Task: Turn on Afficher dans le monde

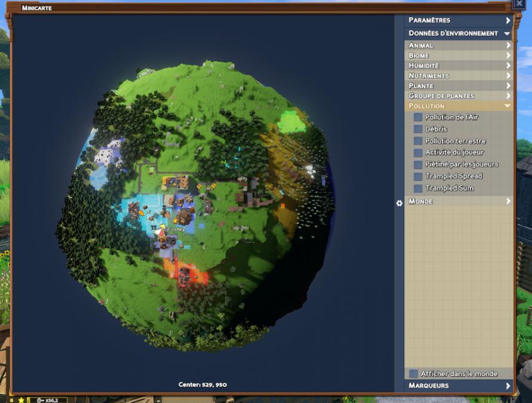Action: pyautogui.click(x=413, y=374)
